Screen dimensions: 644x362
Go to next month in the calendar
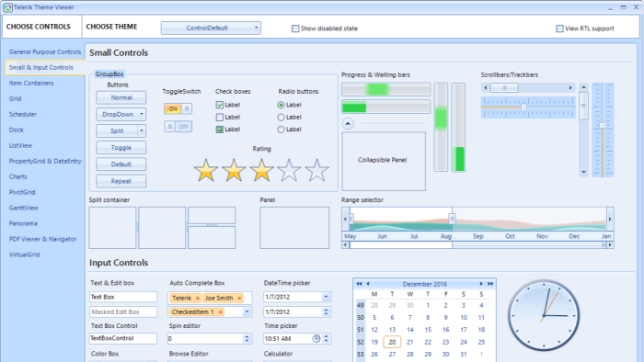point(481,284)
